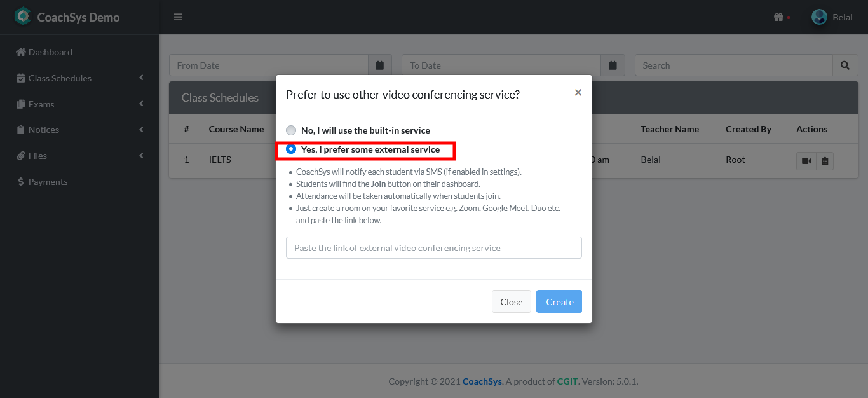Click the clipboard icon in Actions

(x=825, y=161)
